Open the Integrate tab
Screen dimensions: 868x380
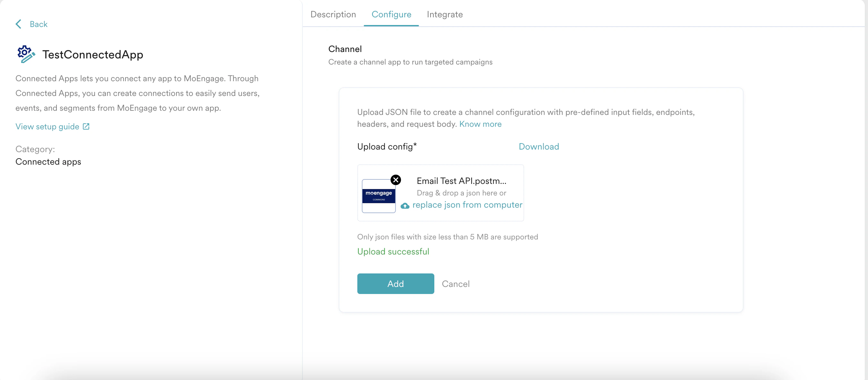[445, 14]
